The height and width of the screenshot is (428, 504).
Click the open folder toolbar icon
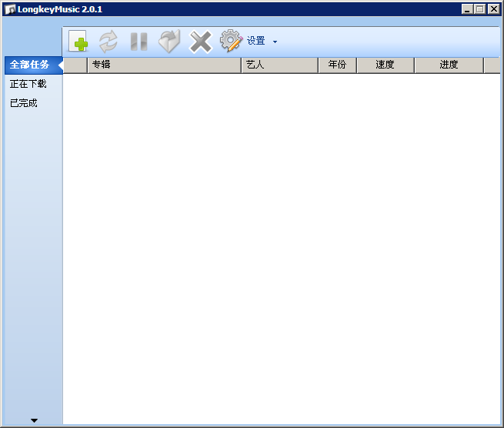[x=169, y=42]
